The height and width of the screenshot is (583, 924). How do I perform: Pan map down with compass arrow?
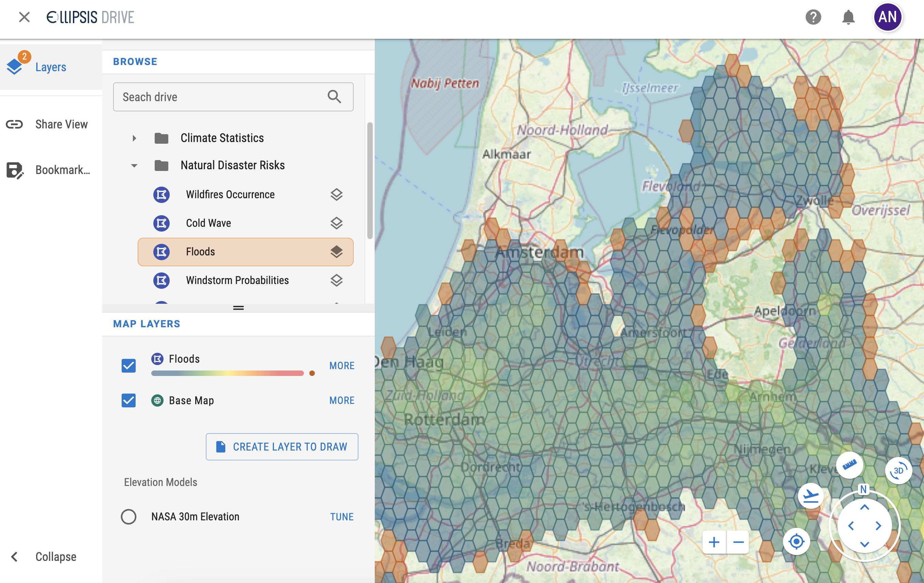(864, 544)
